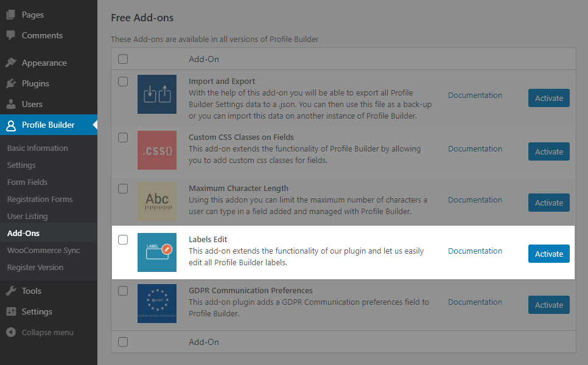Image resolution: width=588 pixels, height=365 pixels.
Task: Open Register Version submenu
Action: 35,267
